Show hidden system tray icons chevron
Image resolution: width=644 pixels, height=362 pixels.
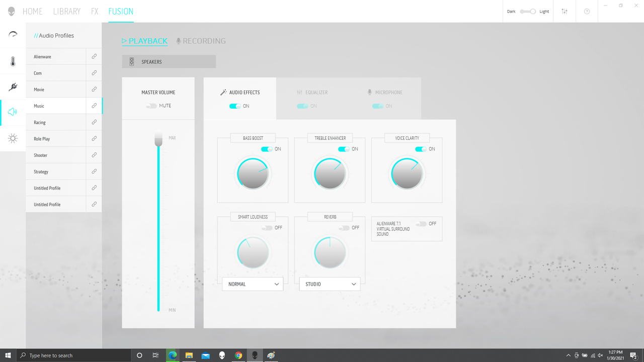click(569, 355)
